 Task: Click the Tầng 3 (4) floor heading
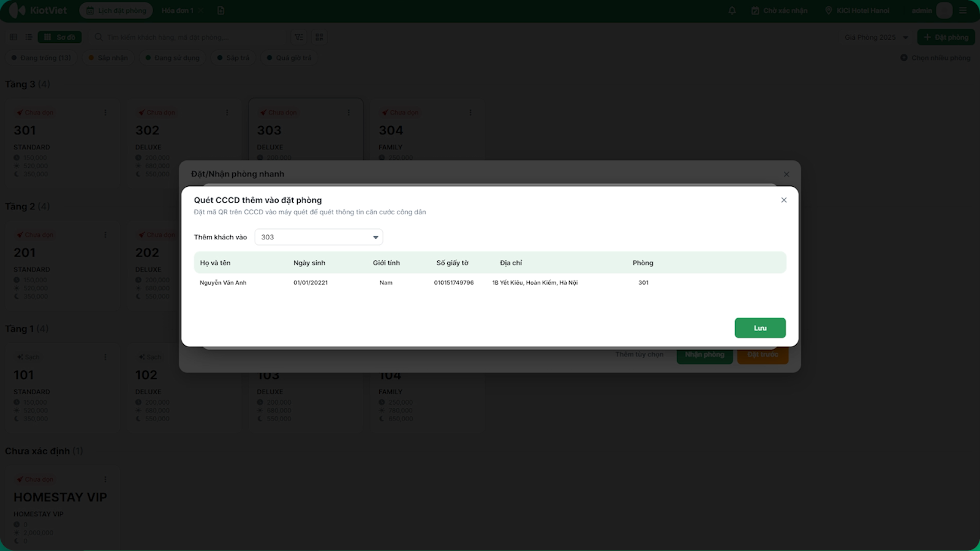tap(28, 84)
